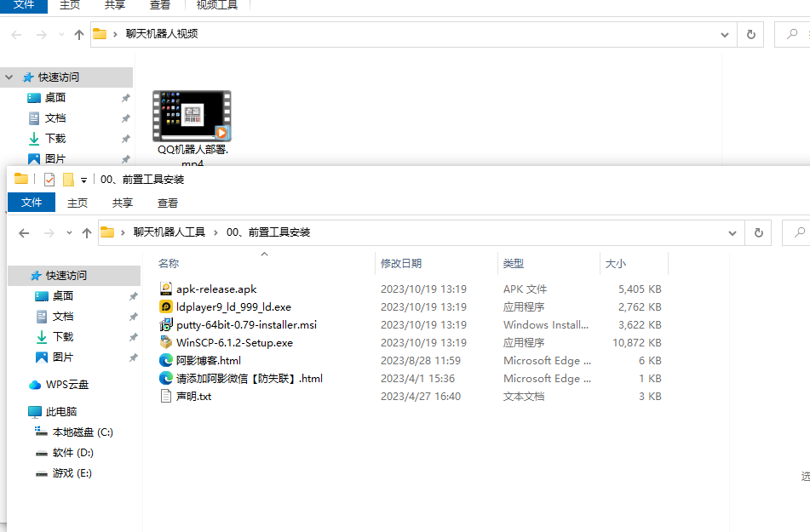Navigate to 聊天机器人工具 in breadcrumb path
Screen dimensions: 810x532
pyautogui.click(x=169, y=232)
